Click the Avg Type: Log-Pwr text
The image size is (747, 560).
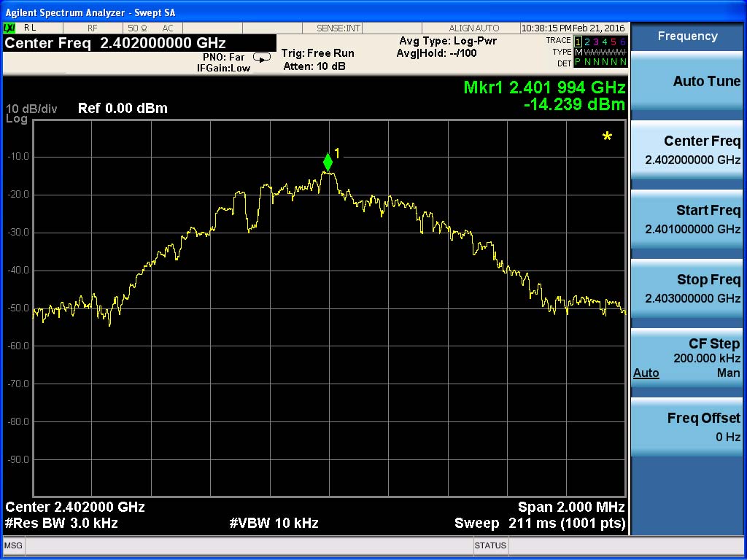[x=448, y=41]
